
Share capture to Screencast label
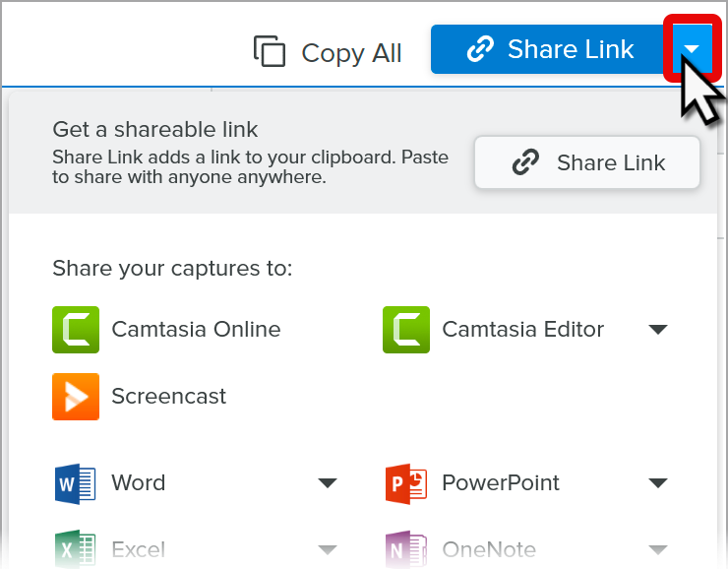pyautogui.click(x=168, y=396)
